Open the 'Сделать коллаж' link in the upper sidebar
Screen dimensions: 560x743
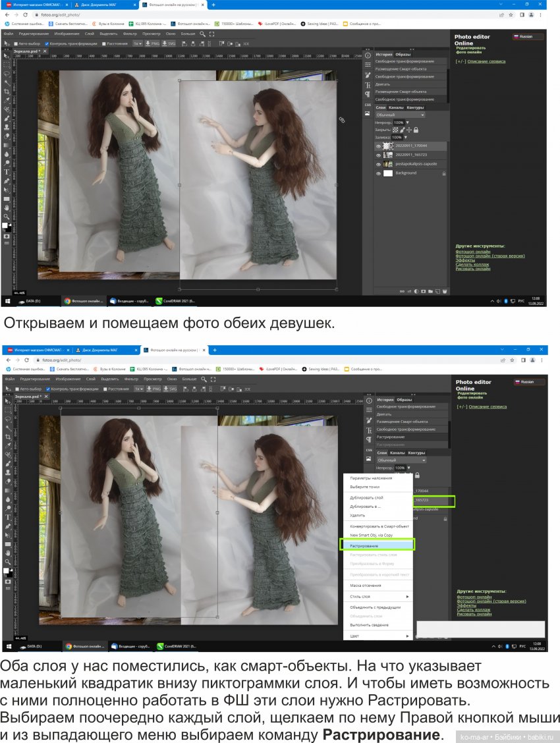[472, 264]
